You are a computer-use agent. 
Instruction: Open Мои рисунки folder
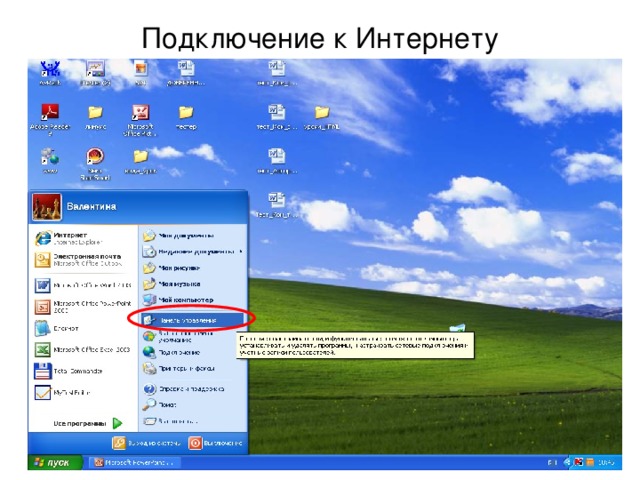[171, 268]
